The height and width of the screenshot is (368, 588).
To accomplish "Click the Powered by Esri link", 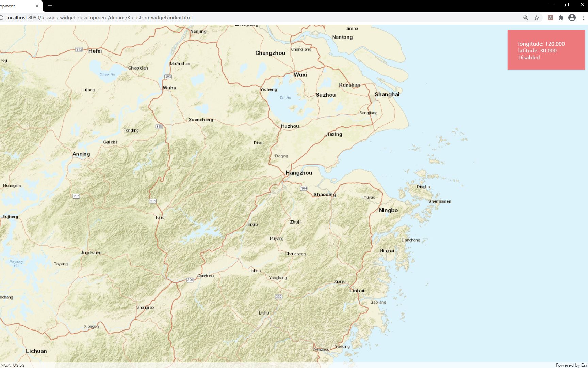I will point(572,365).
